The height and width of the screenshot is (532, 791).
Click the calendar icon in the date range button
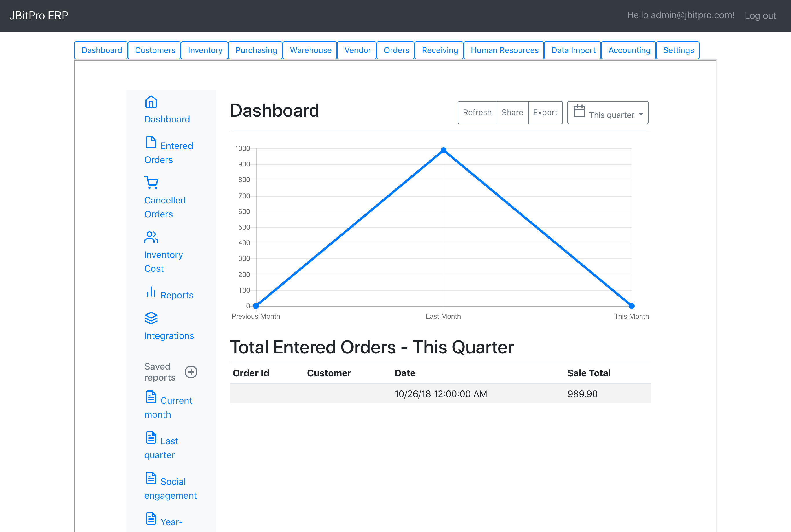point(580,111)
